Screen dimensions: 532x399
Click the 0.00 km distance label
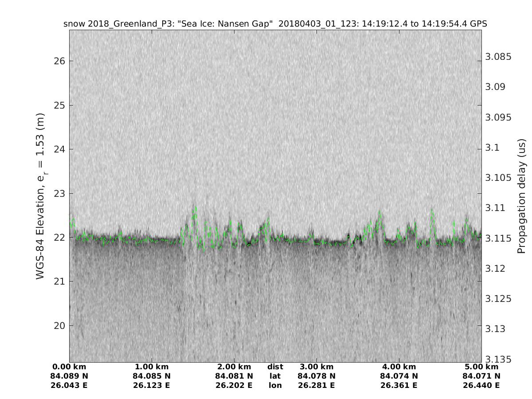pyautogui.click(x=69, y=367)
